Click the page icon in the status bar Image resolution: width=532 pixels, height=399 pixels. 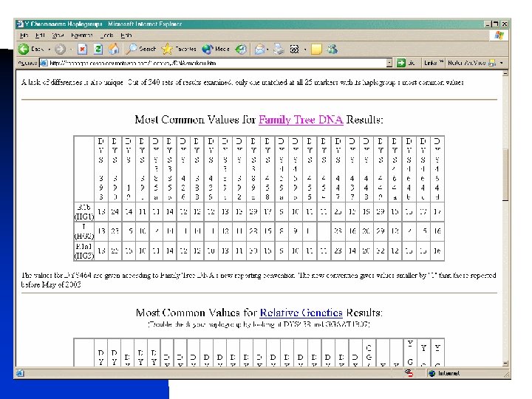20,373
